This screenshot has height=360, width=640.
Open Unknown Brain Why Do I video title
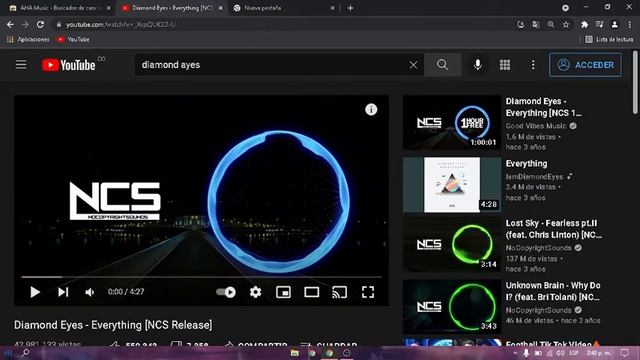pos(553,291)
